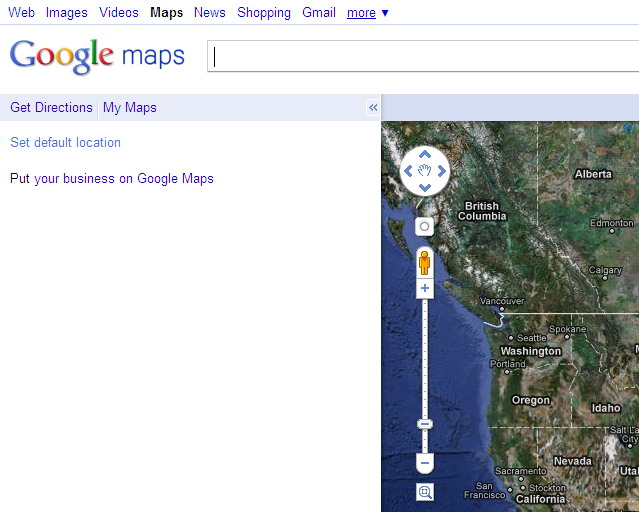
Task: Open Gmail from the top navigation
Action: (x=319, y=13)
